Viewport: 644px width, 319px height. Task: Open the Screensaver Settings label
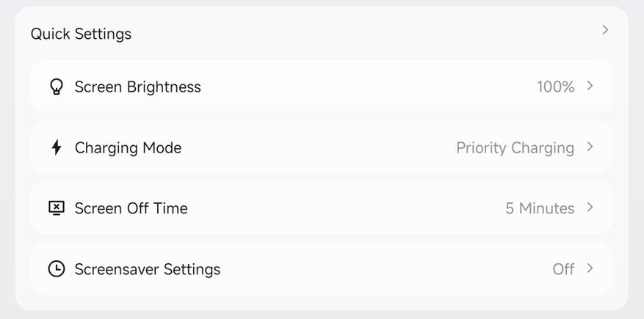148,269
